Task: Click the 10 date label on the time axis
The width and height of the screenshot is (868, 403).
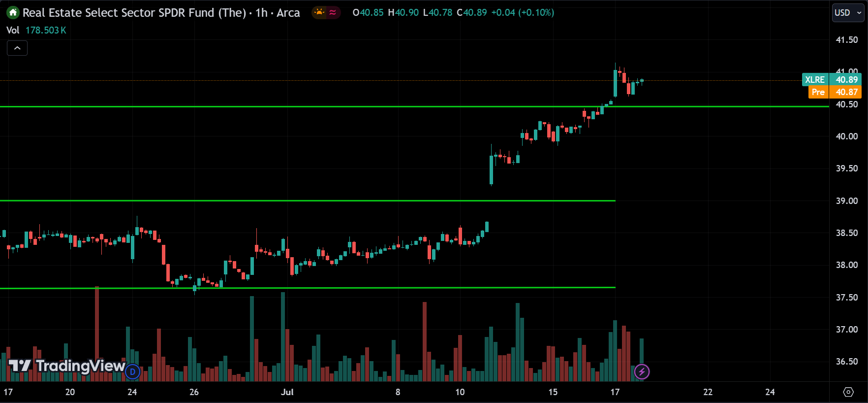Action: (x=460, y=392)
